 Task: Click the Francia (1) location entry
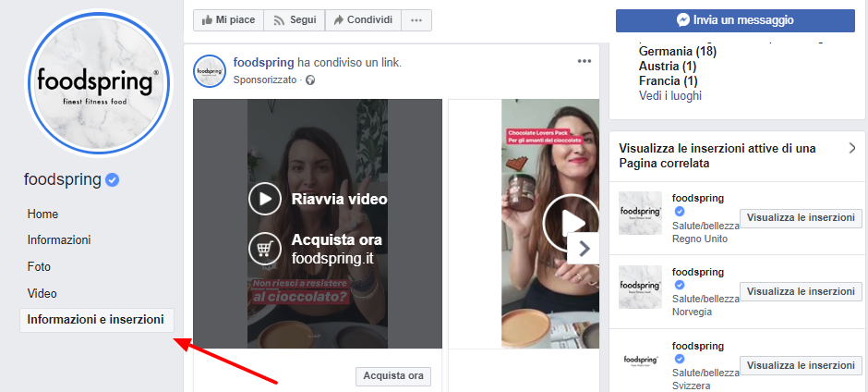coord(669,81)
